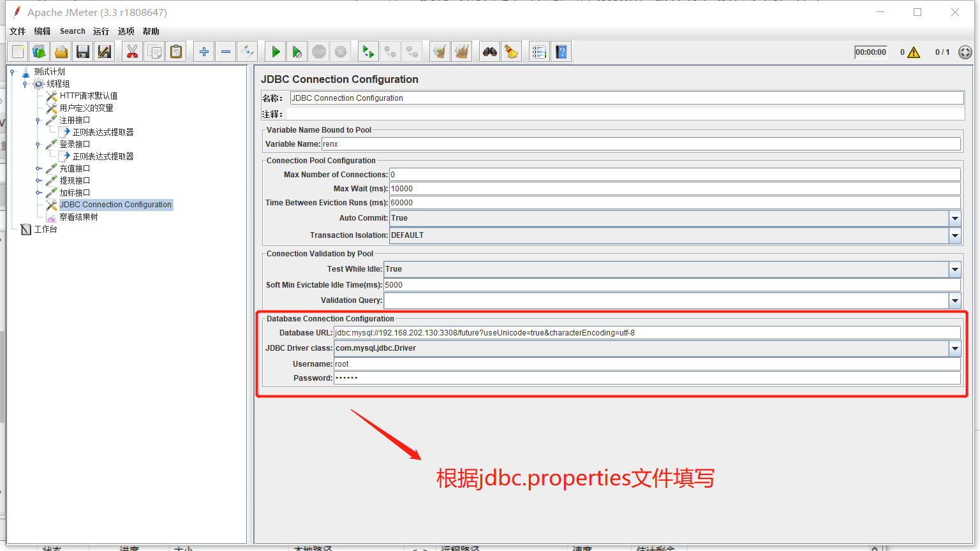
Task: Expand the 提现接口 tree node
Action: (38, 181)
